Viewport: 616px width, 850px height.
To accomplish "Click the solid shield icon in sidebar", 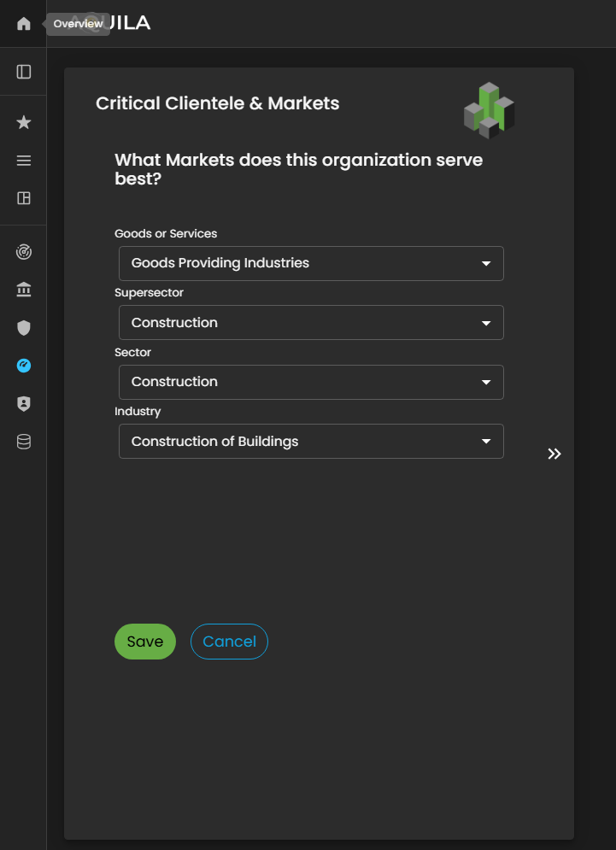I will (24, 327).
